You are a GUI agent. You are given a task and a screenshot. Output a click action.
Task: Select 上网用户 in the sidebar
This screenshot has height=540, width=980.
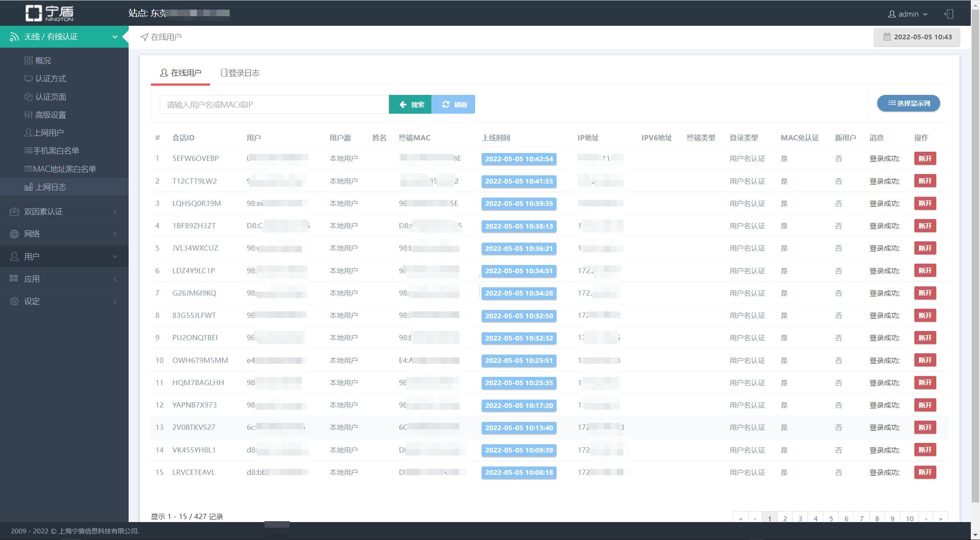click(49, 132)
